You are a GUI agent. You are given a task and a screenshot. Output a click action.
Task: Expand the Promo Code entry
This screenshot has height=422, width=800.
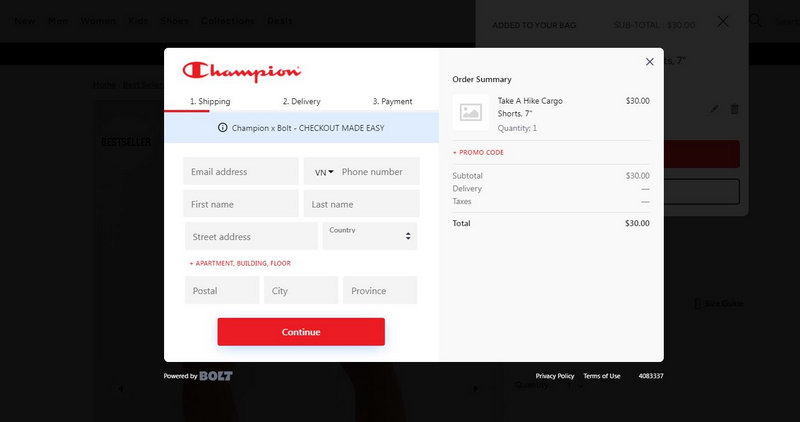tap(478, 153)
